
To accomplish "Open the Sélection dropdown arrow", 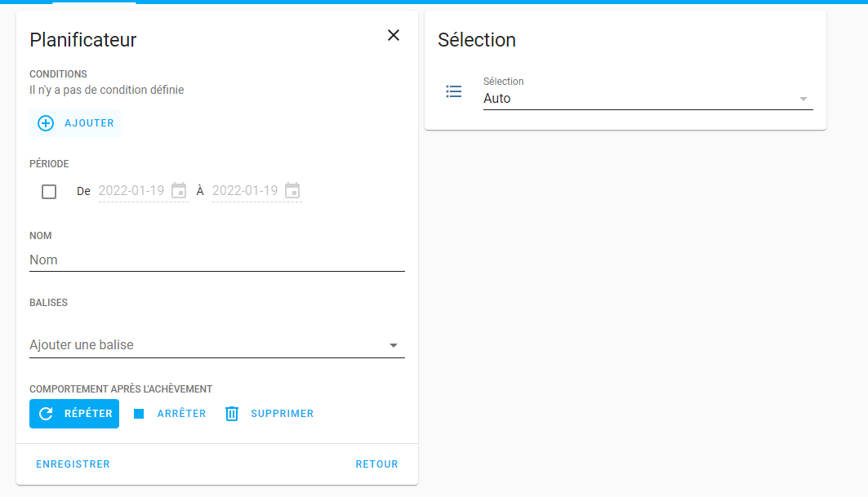I will 803,99.
